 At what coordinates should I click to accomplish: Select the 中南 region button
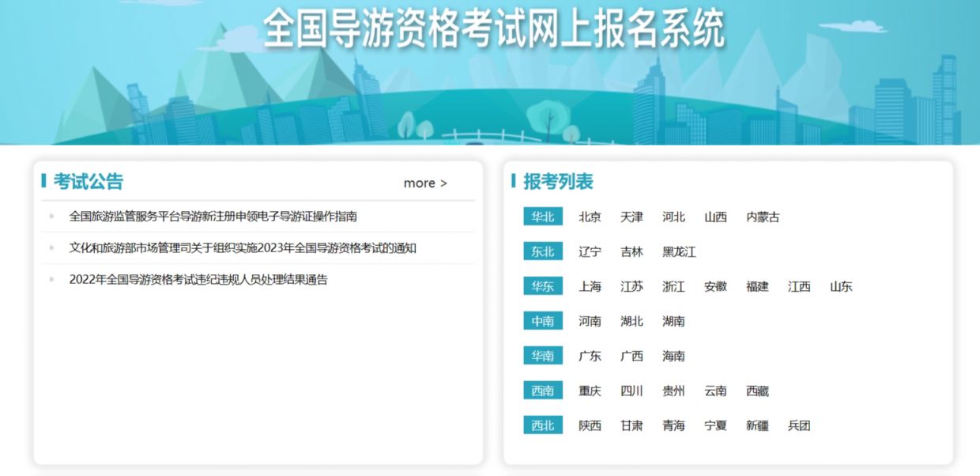[543, 321]
